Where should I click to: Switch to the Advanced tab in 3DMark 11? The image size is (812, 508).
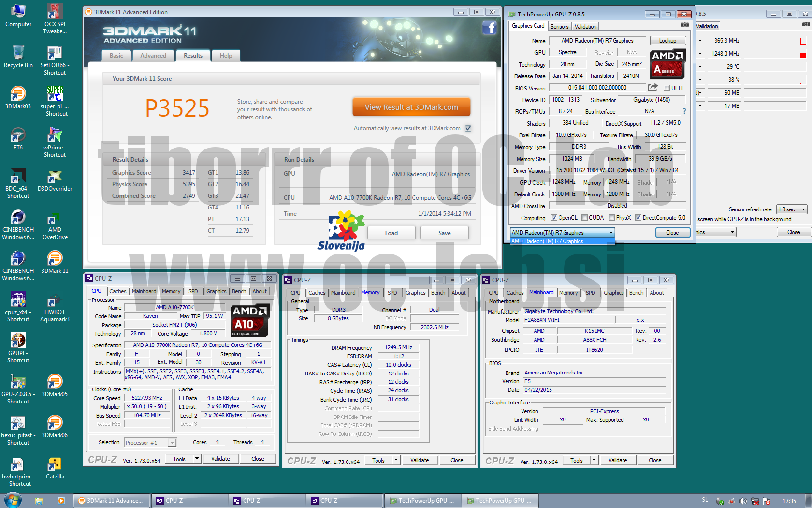(x=153, y=56)
